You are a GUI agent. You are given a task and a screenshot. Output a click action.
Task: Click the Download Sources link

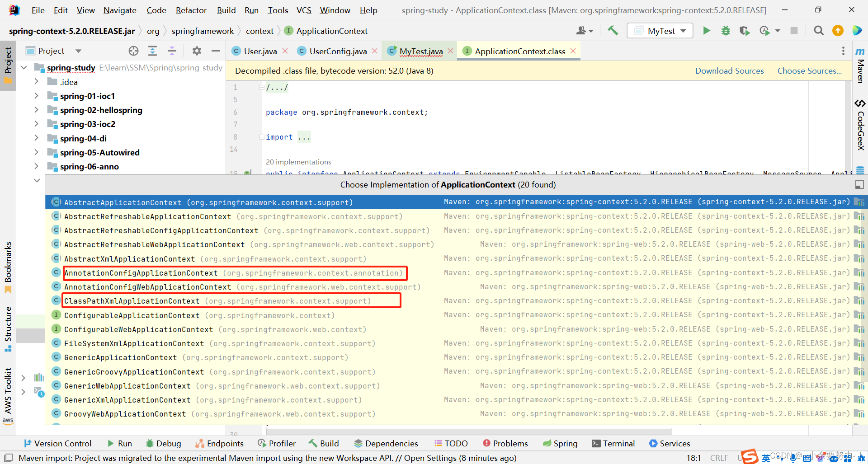click(729, 71)
